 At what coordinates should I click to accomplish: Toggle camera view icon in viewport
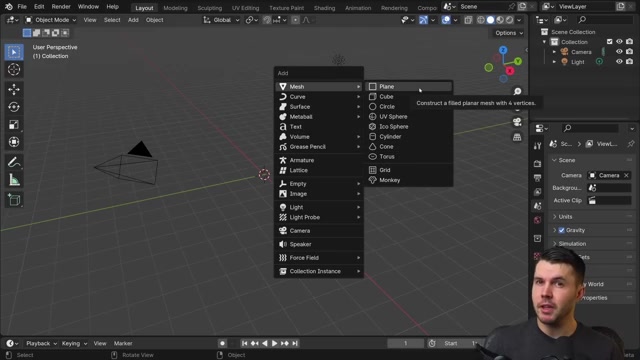pyautogui.click(x=517, y=122)
